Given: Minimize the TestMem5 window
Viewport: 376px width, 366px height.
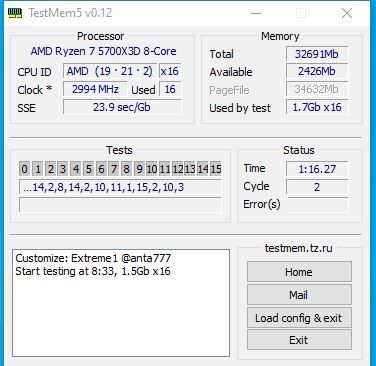Looking at the screenshot, I should [x=256, y=13].
